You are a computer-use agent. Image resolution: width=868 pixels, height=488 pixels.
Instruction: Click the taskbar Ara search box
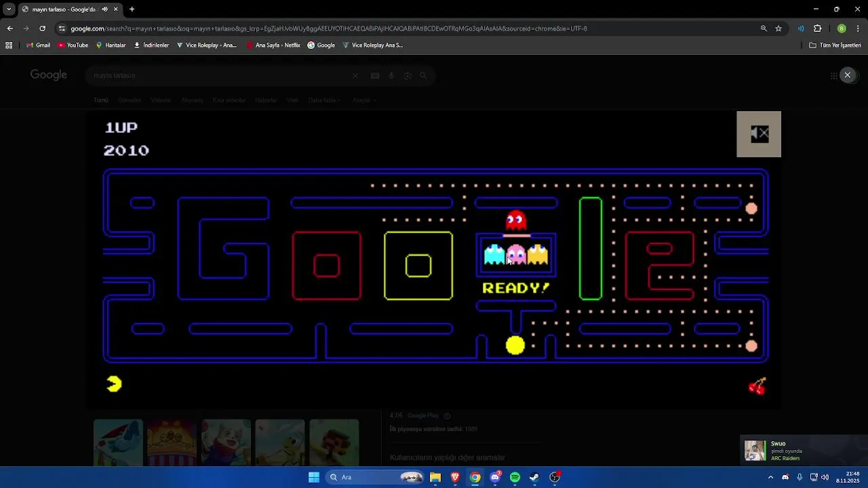(375, 477)
